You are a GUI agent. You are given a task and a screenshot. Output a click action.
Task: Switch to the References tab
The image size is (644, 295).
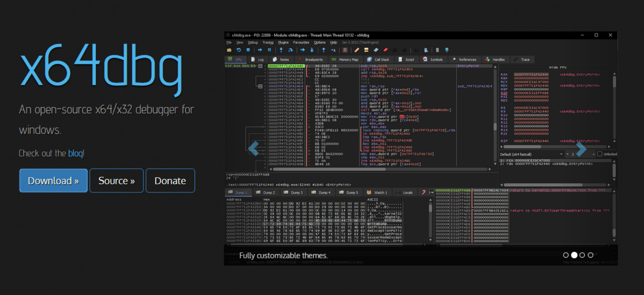click(x=464, y=60)
